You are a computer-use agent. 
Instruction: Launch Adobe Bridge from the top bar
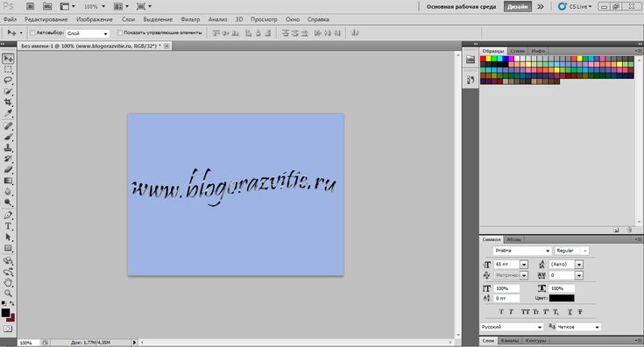pos(30,6)
